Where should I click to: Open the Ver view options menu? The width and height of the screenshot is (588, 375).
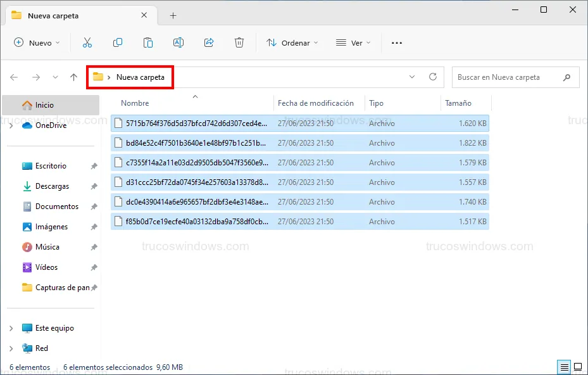(x=353, y=43)
